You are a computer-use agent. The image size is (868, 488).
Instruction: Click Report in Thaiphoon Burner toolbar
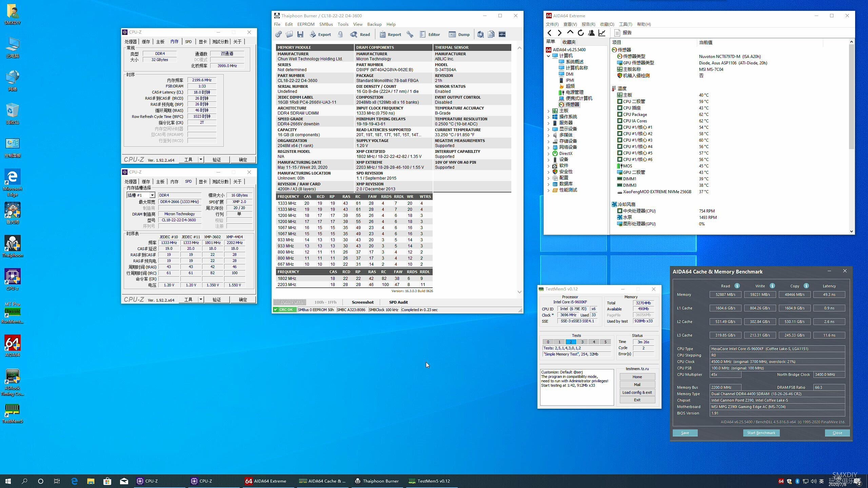390,34
